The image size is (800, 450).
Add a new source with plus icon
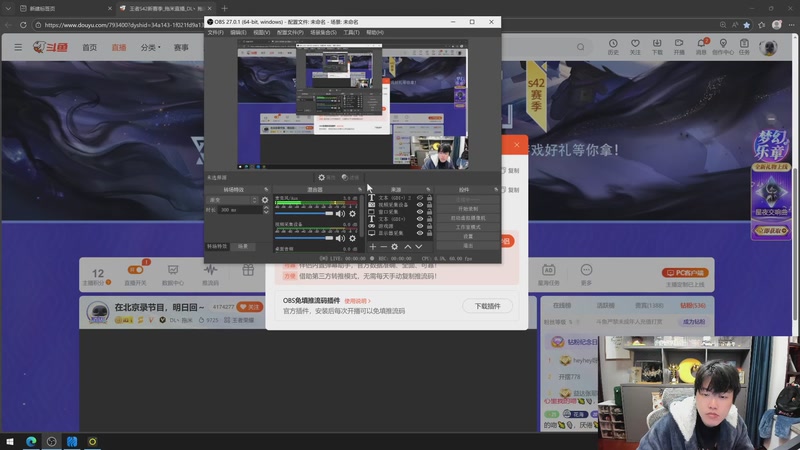[x=372, y=246]
